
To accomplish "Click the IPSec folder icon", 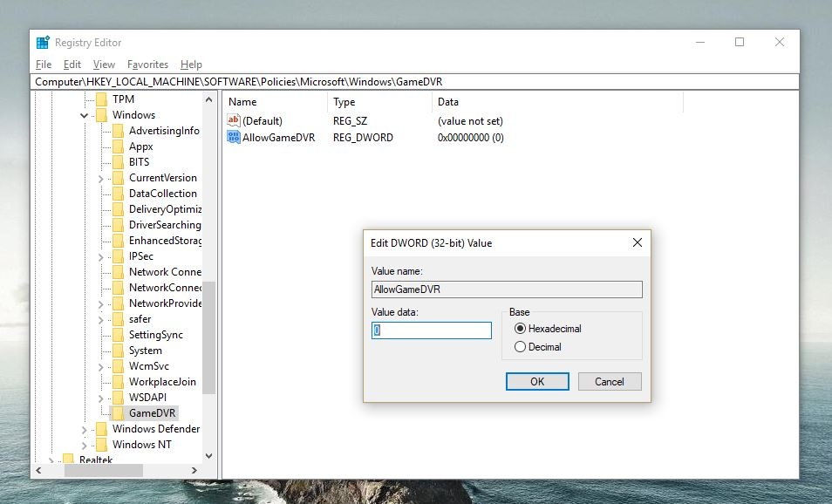I will coord(119,256).
